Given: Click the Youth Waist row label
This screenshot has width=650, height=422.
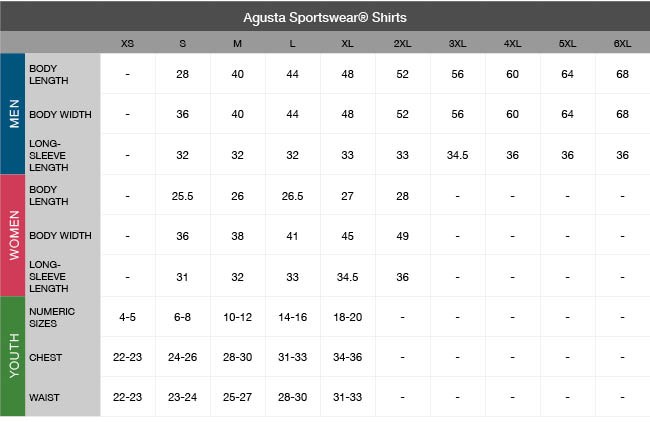Looking at the screenshot, I should 44,398.
